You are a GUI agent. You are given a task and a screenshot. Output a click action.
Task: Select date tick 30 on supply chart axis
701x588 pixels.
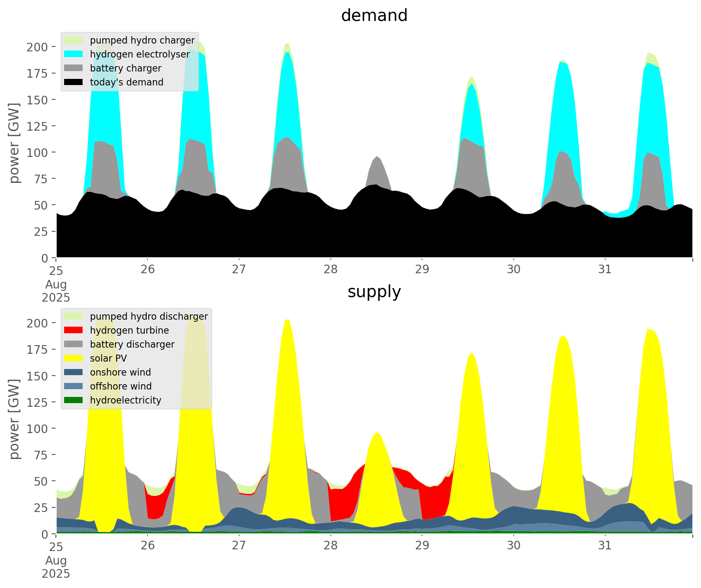tap(514, 546)
